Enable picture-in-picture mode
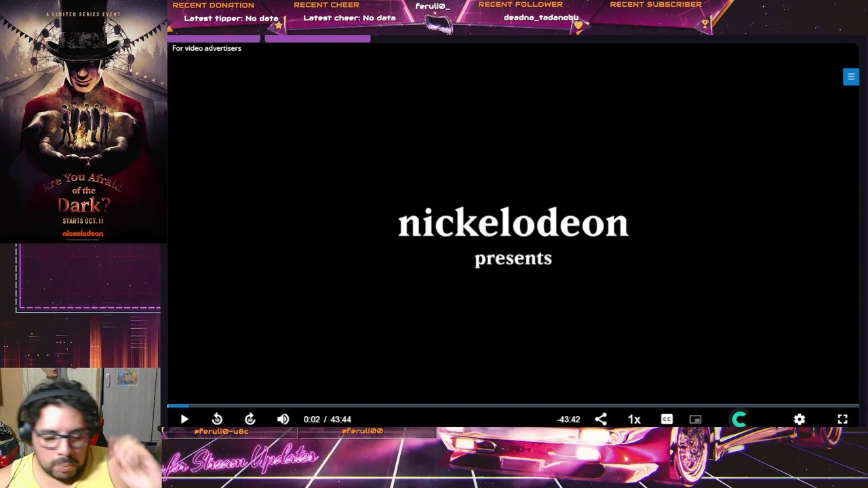 (695, 420)
